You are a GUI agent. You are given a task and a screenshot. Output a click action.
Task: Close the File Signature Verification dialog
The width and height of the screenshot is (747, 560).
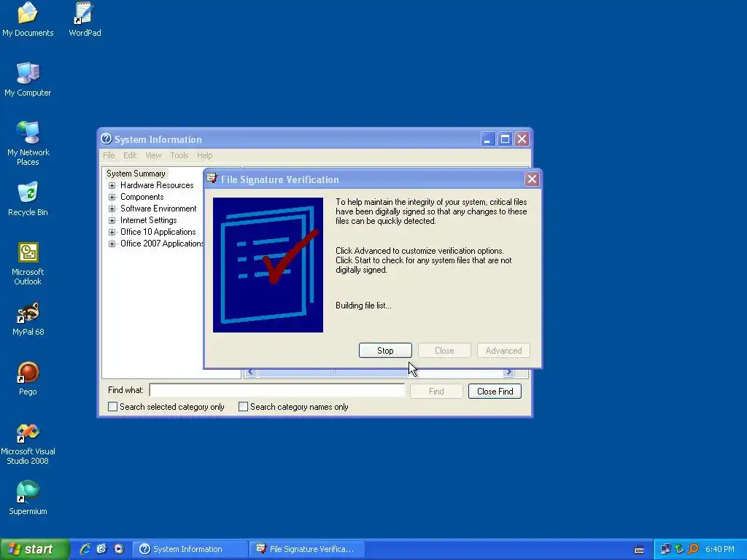point(532,179)
